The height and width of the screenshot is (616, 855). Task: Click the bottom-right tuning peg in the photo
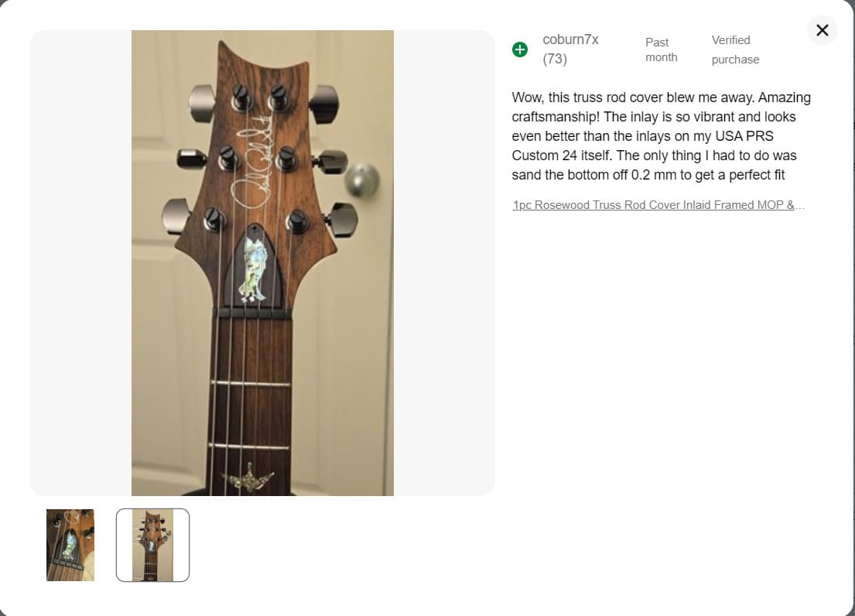click(341, 218)
